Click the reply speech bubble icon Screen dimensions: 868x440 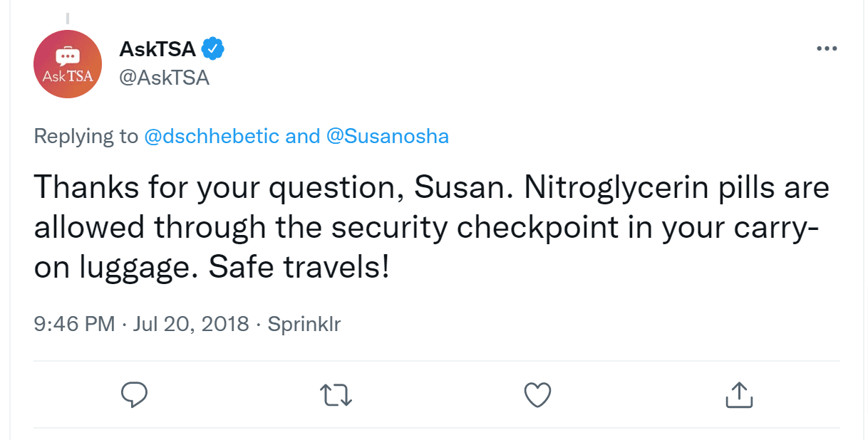click(x=134, y=394)
